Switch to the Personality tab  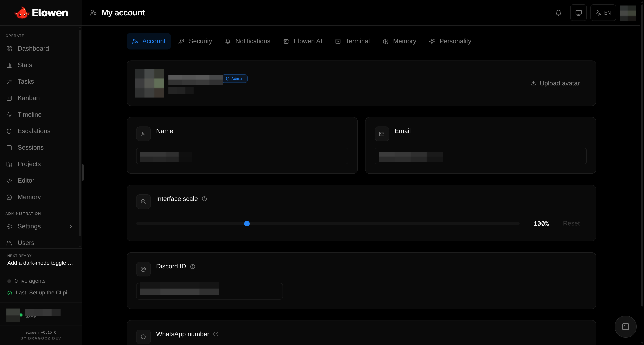pos(450,41)
